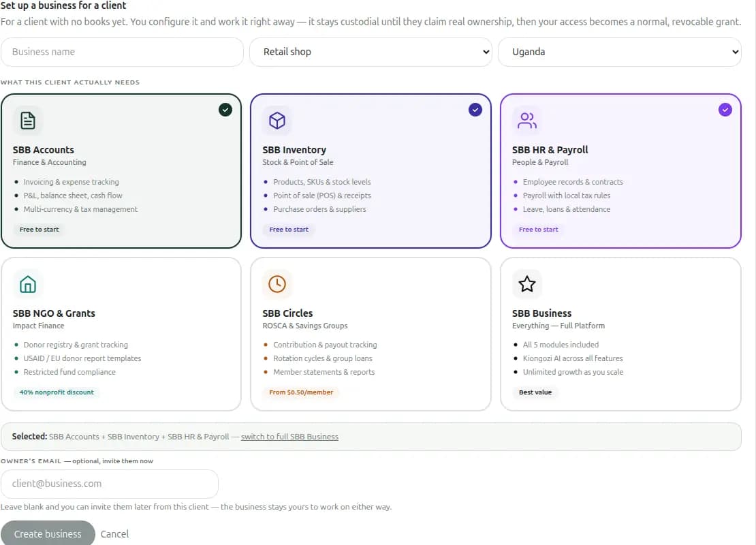The width and height of the screenshot is (756, 545).
Task: Click Free to start badge on SBB Accounts
Action: [x=39, y=230]
